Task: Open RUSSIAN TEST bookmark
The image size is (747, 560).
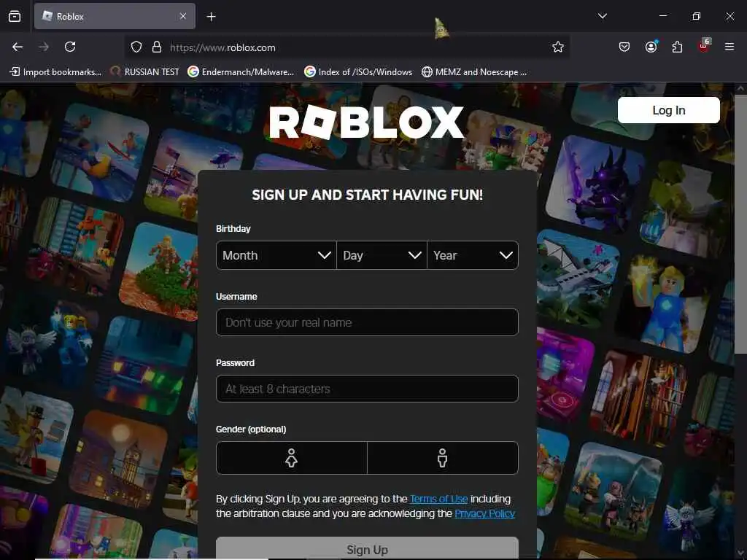Action: click(x=145, y=72)
